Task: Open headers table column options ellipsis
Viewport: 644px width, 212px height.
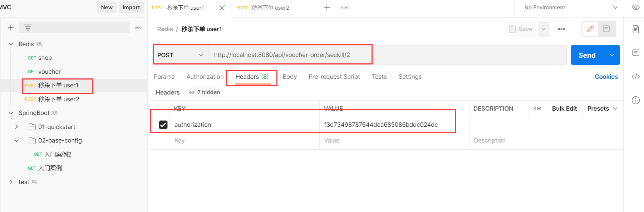Action: (x=538, y=109)
